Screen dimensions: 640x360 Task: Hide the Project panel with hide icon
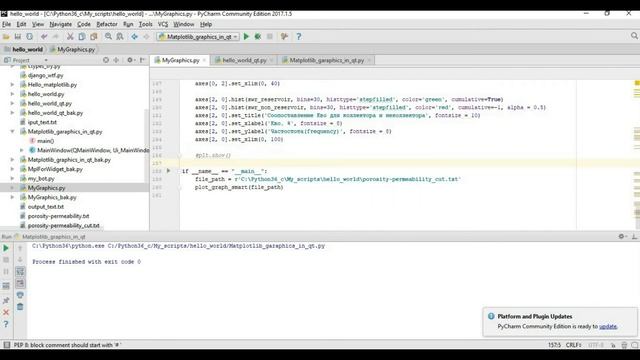point(142,60)
